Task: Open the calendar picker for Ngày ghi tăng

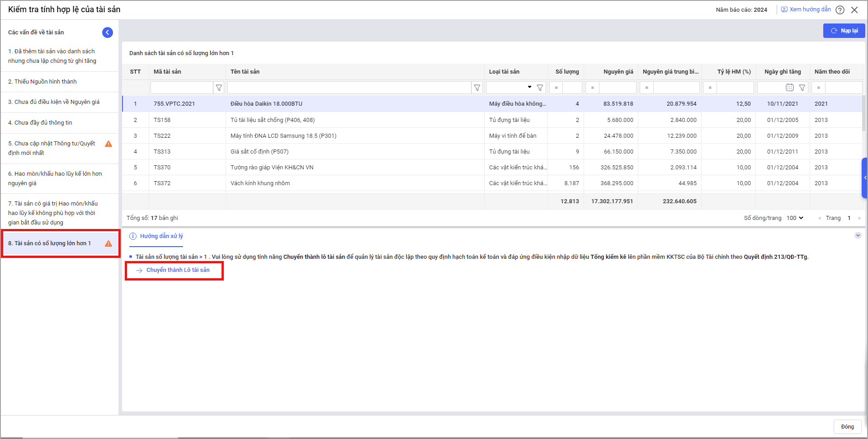Action: click(x=790, y=88)
